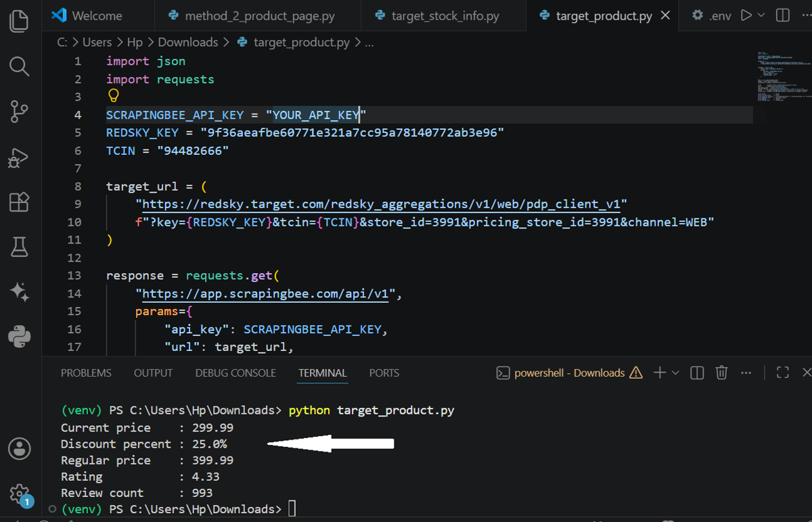The width and height of the screenshot is (812, 522).
Task: Select the TERMINAL panel tab
Action: (323, 373)
